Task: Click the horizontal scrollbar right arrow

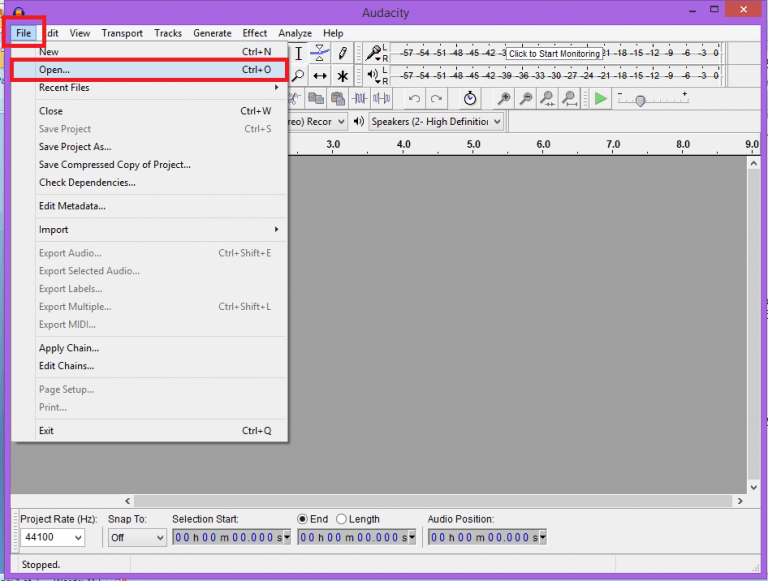Action: click(740, 501)
